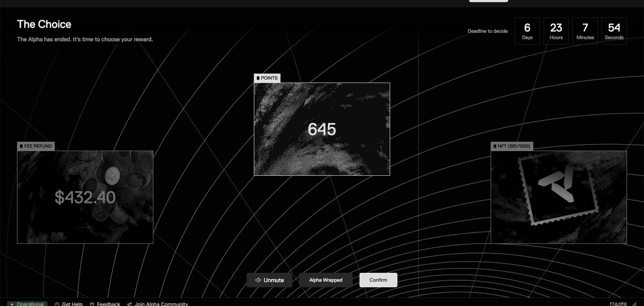The image size is (644, 306).
Task: Click the 6 Days countdown box
Action: [x=527, y=31]
